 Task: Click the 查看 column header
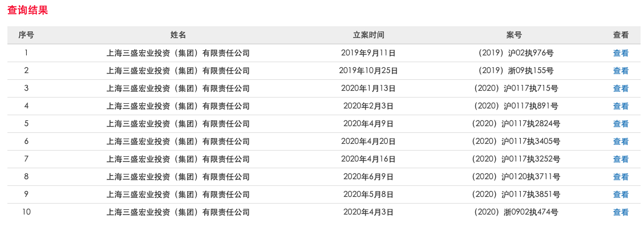pos(621,35)
